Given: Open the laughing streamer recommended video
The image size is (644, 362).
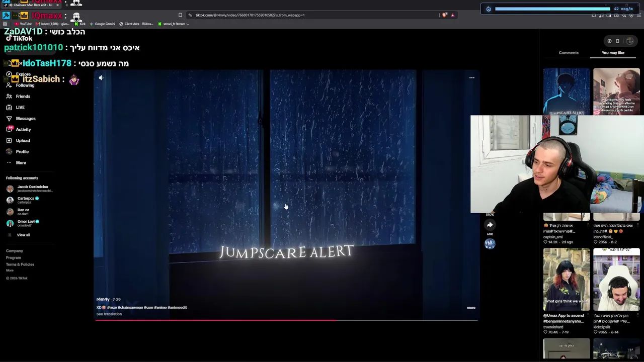Looking at the screenshot, I should click(616, 280).
